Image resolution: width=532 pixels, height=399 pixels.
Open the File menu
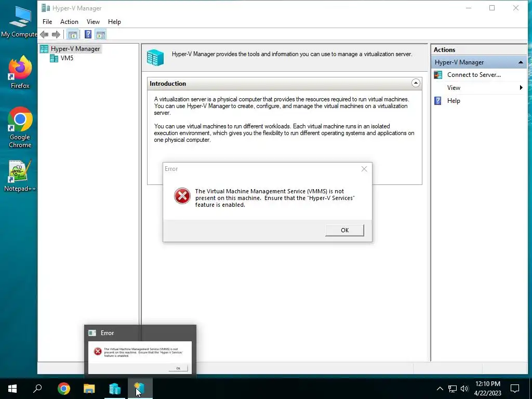[x=47, y=22]
